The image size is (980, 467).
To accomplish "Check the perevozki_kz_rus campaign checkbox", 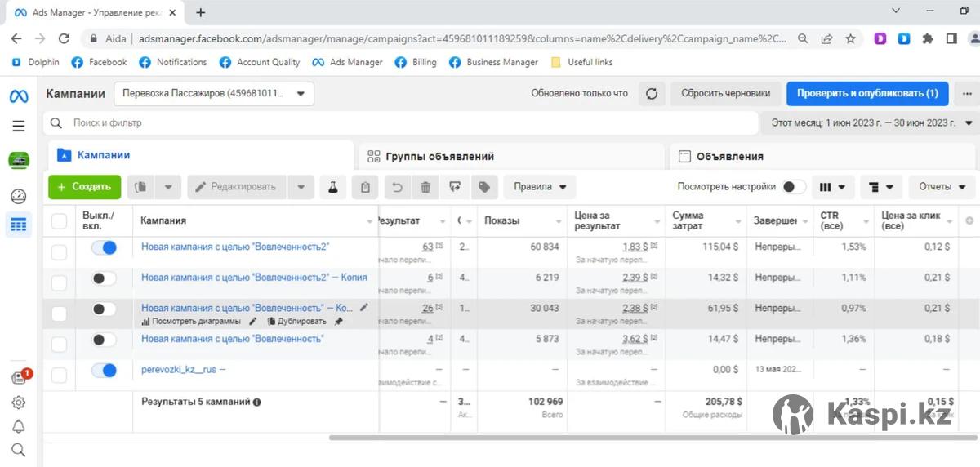I will pos(59,376).
